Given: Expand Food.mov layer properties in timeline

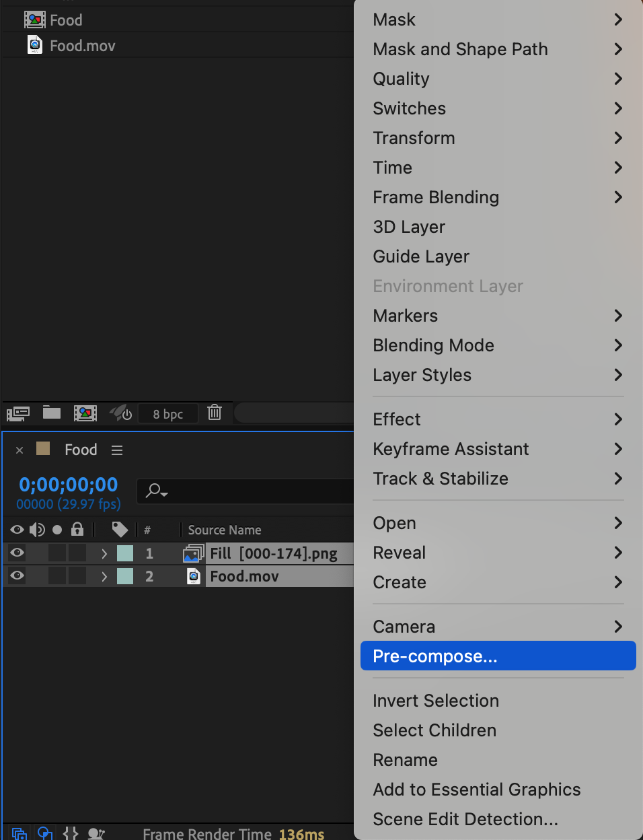Looking at the screenshot, I should (x=104, y=576).
